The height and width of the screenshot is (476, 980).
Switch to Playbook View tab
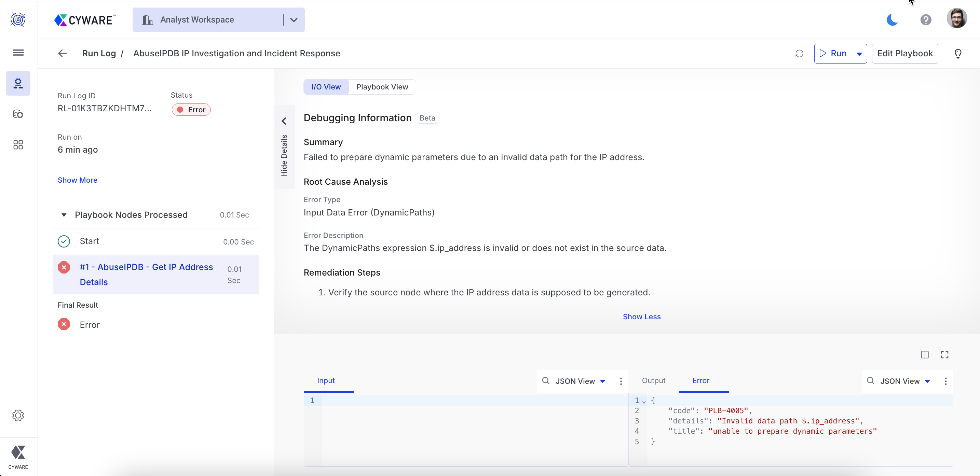(382, 87)
